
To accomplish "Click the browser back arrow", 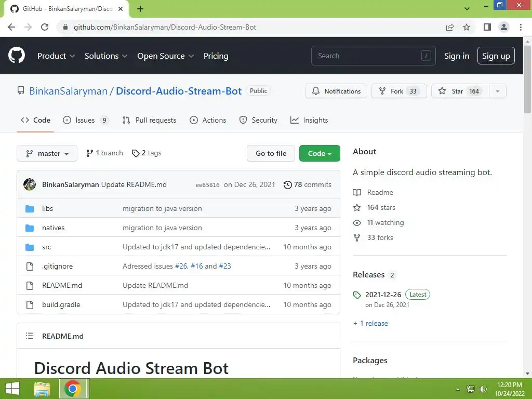I will coord(11,27).
